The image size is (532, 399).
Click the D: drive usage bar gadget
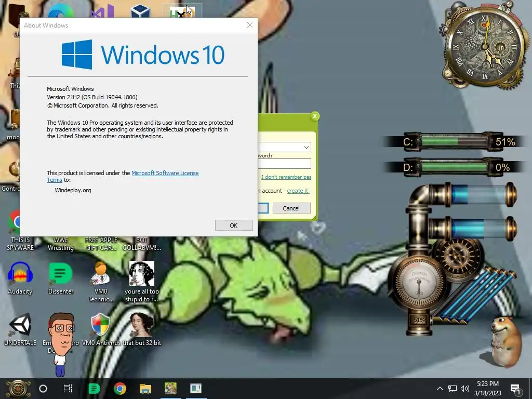pyautogui.click(x=455, y=167)
